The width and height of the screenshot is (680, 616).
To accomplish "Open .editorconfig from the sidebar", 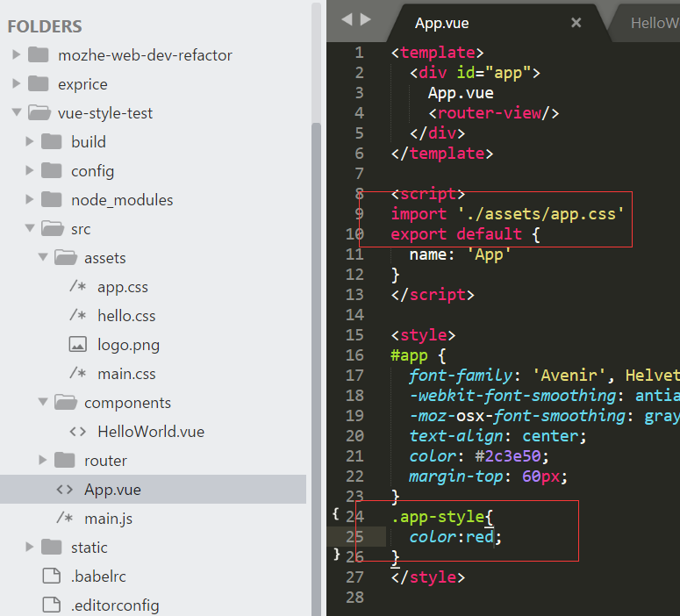I will tap(115, 605).
